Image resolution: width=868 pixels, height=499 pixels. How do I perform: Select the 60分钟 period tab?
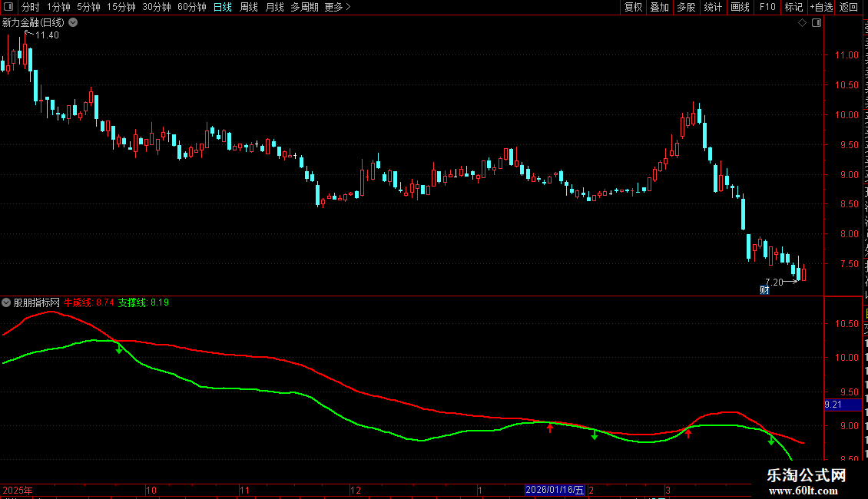(x=192, y=7)
